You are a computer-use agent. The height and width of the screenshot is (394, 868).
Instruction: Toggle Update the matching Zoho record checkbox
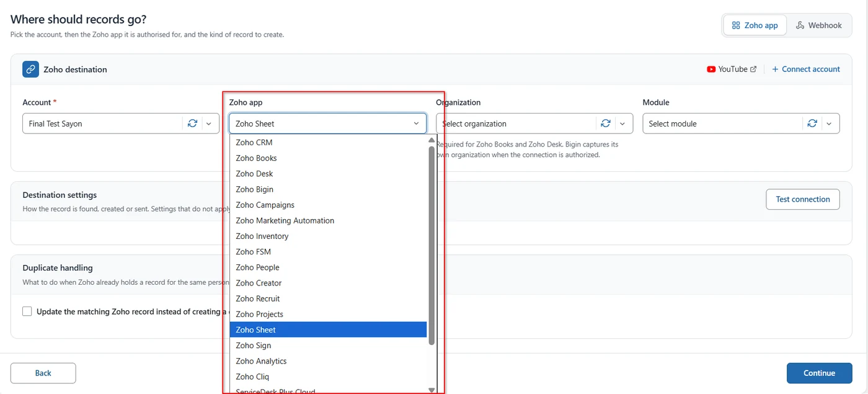click(x=27, y=311)
